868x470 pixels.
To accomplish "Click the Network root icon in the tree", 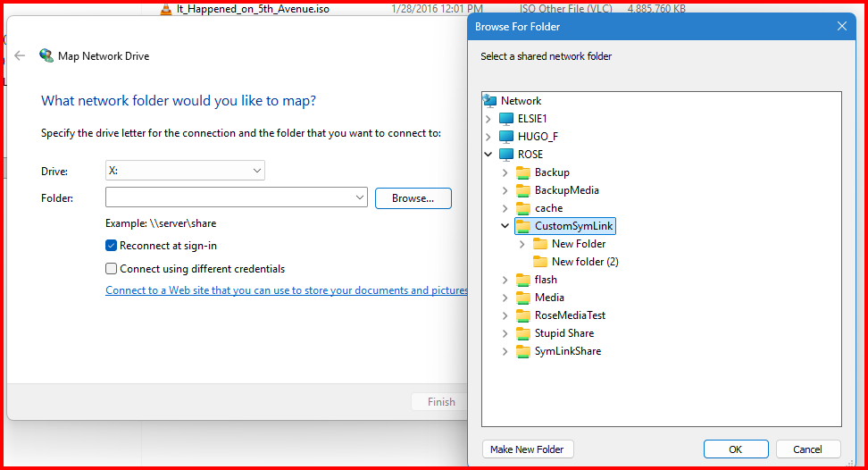I will click(x=490, y=101).
